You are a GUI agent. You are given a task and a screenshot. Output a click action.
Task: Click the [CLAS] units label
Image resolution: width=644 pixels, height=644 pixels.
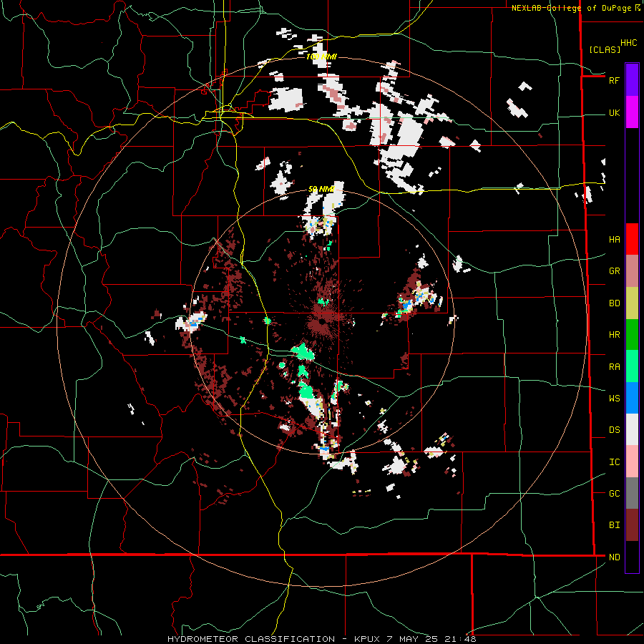click(605, 49)
